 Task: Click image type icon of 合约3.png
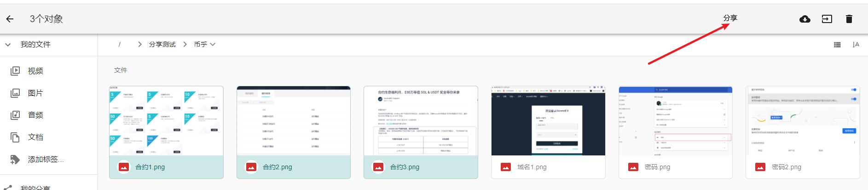[x=378, y=167]
